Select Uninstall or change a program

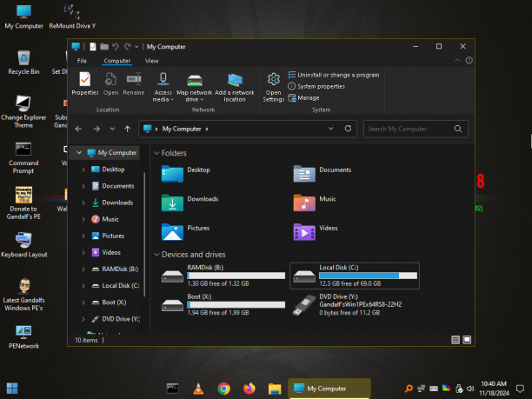pos(334,75)
